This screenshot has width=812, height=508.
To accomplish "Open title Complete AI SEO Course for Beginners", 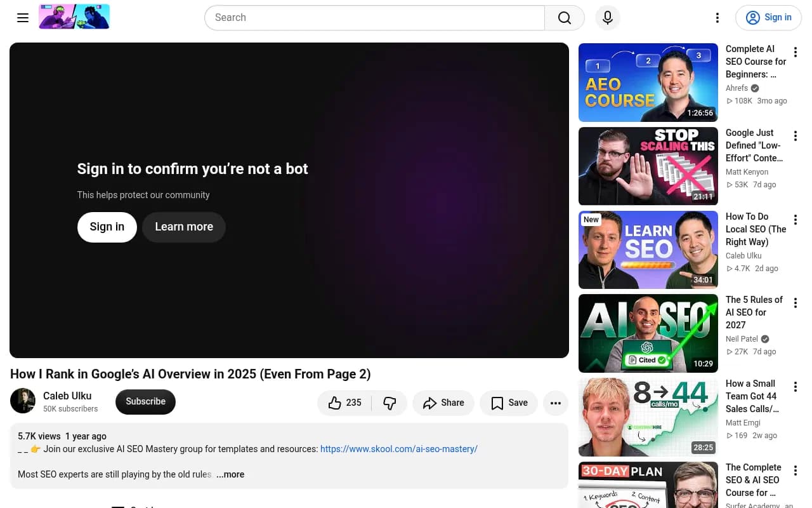I will 756,62.
